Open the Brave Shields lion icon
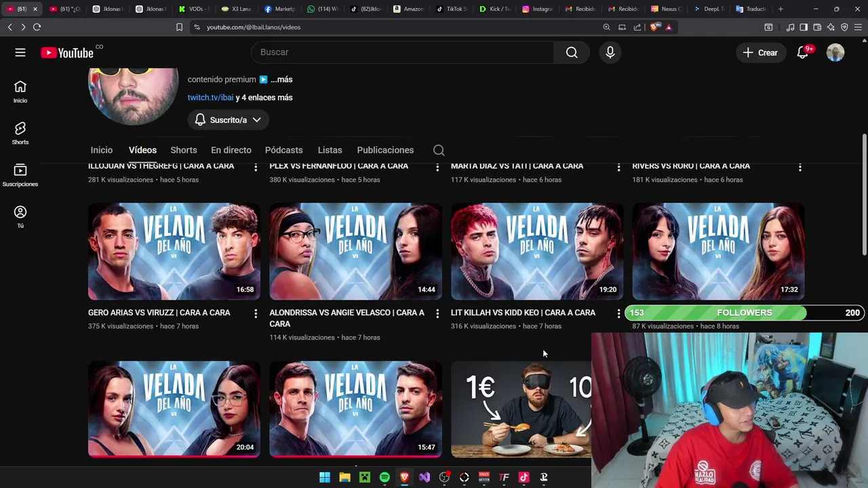868x488 pixels. 654,27
